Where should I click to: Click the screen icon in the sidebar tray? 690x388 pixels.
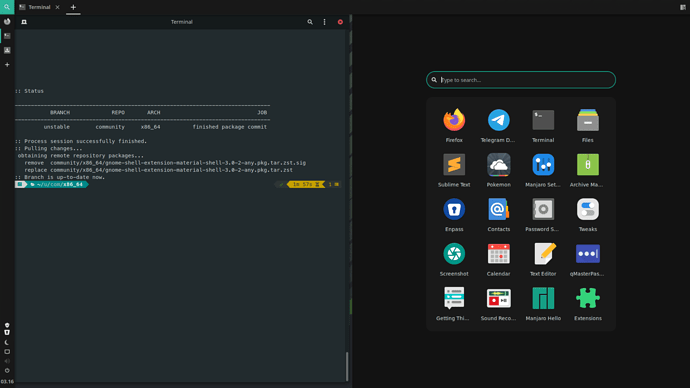click(7, 351)
